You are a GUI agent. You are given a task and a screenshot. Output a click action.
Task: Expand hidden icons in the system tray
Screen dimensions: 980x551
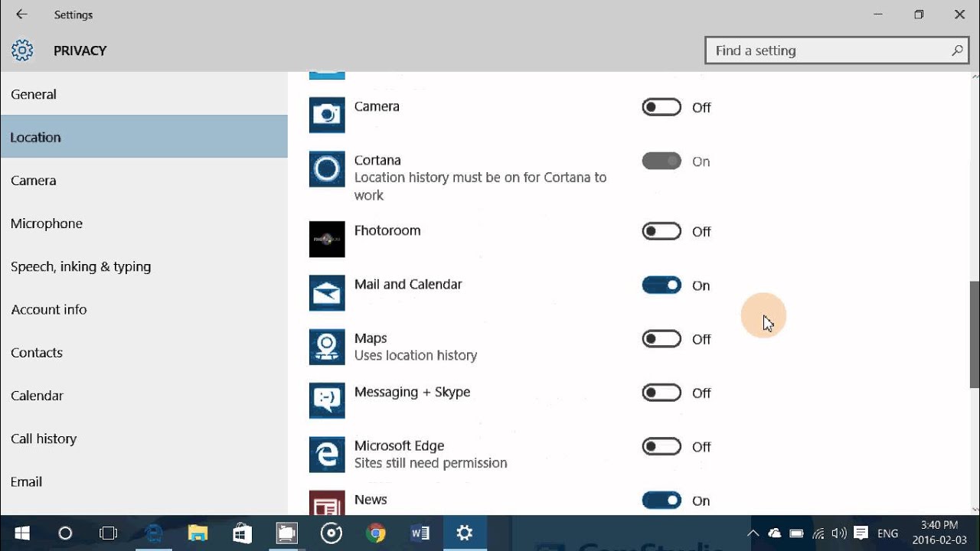click(x=753, y=533)
